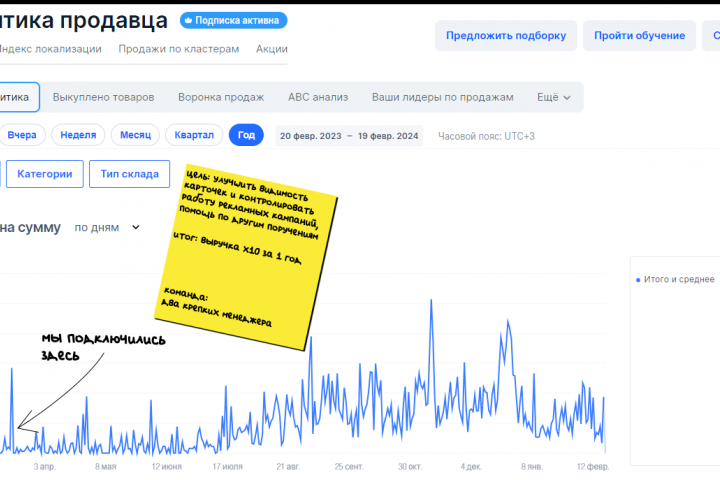Select the active 'Год' period filter

(246, 135)
